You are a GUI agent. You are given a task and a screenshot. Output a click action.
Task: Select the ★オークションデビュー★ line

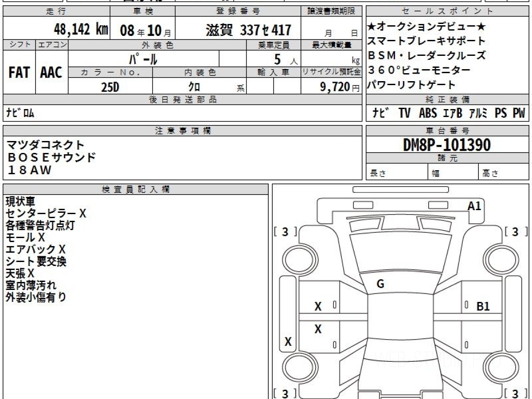coord(427,27)
